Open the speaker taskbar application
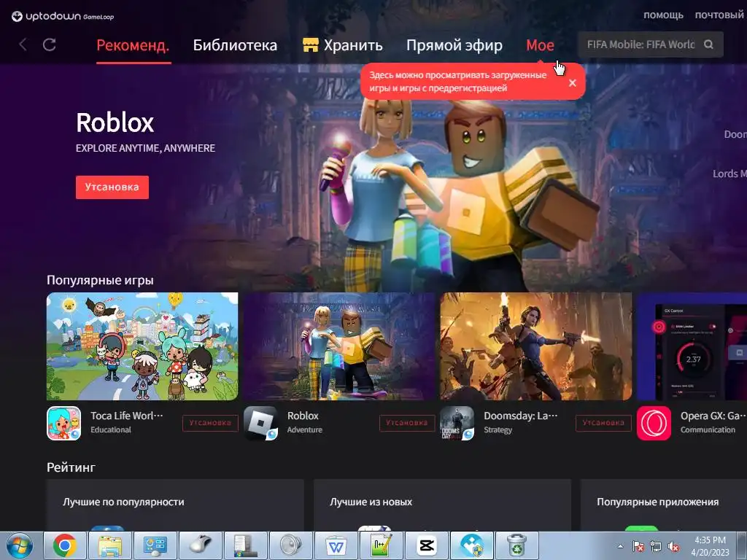Viewport: 747px width, 560px height. [x=290, y=545]
